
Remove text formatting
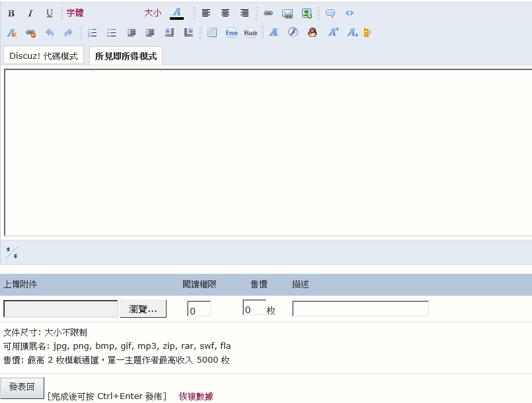(11, 33)
